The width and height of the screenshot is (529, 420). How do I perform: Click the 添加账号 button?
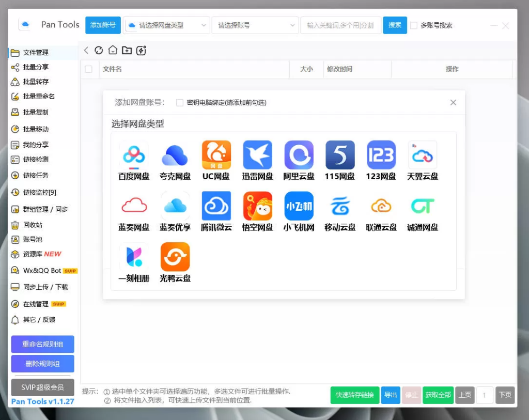click(103, 25)
